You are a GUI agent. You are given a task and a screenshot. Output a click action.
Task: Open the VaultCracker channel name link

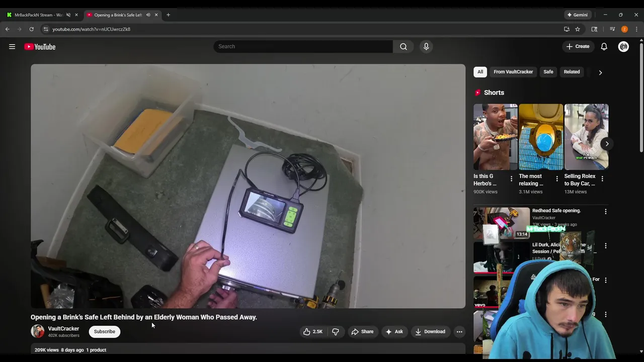[x=63, y=328]
